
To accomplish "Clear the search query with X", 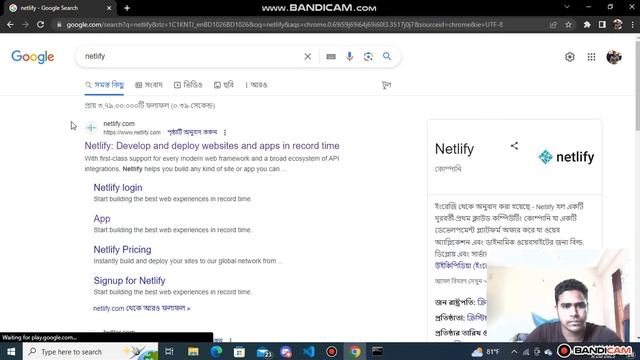I will pos(308,56).
